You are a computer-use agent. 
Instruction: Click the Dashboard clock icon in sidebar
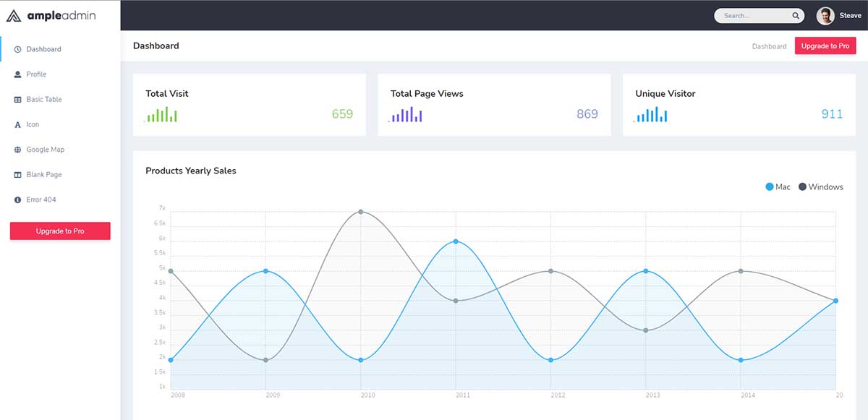point(17,49)
